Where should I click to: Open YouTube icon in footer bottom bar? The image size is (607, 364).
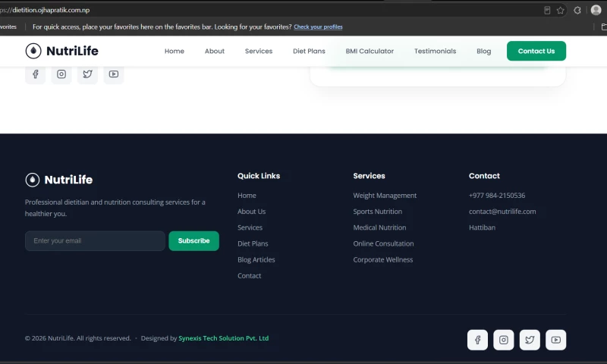556,340
